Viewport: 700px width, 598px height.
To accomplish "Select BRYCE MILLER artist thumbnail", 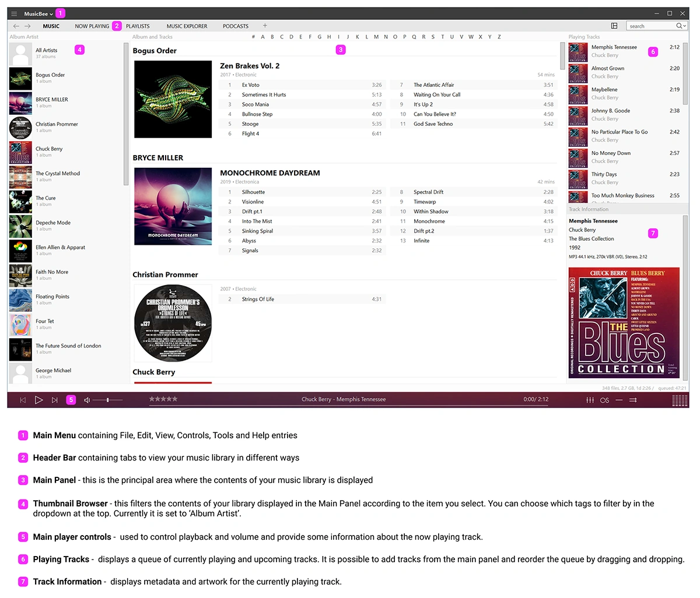I will point(20,103).
